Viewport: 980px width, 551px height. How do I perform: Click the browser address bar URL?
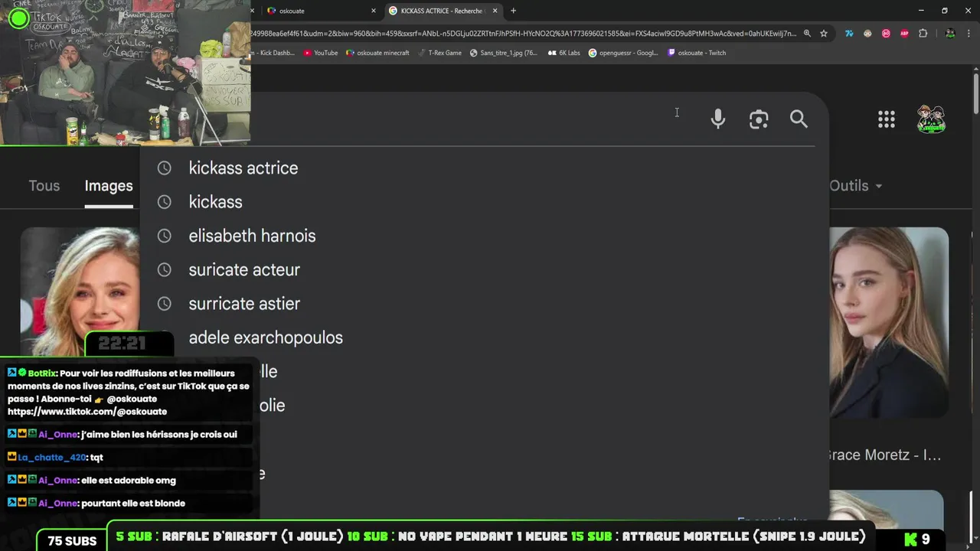[524, 34]
